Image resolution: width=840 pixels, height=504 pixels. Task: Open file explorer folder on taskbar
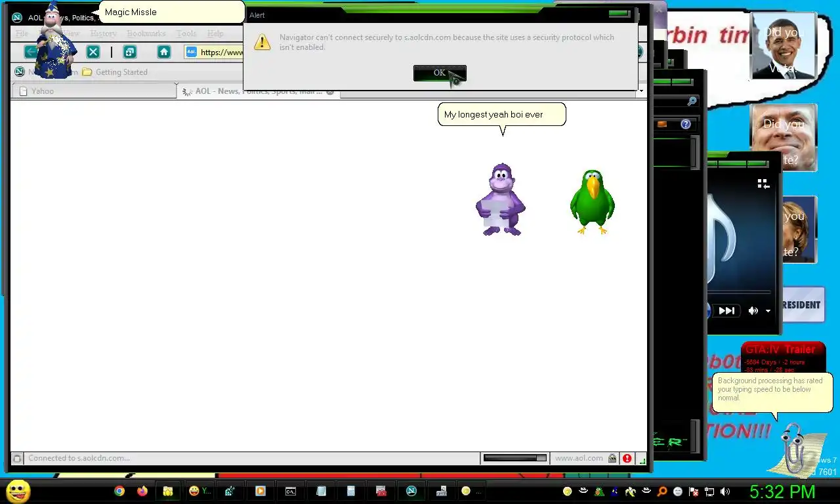168,491
